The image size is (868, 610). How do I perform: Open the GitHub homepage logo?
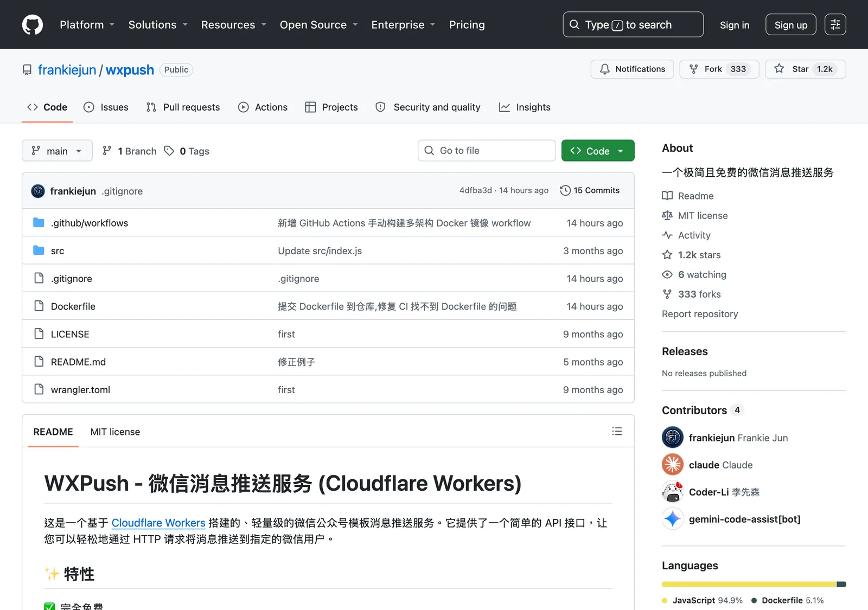pyautogui.click(x=33, y=24)
